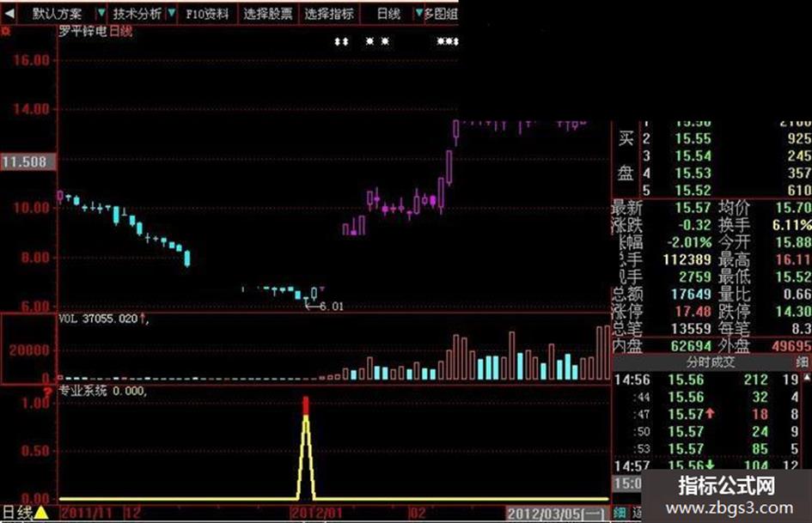
Task: Open the 技术分析 menu
Action: (137, 14)
